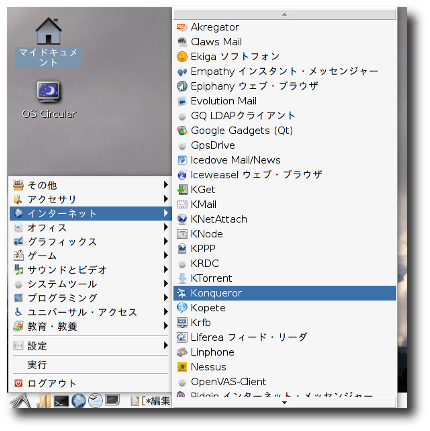
Task: Launch KRDC from the menu
Action: tap(285, 264)
